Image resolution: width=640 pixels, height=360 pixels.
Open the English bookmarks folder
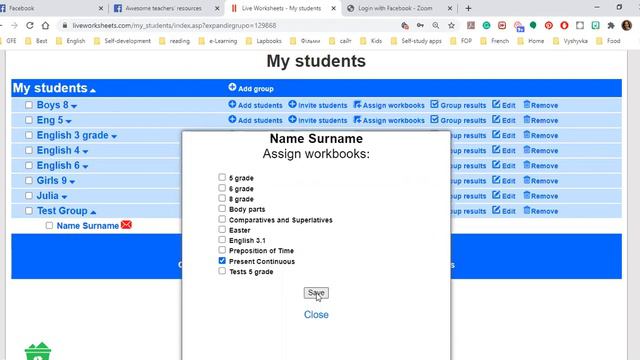pyautogui.click(x=71, y=41)
